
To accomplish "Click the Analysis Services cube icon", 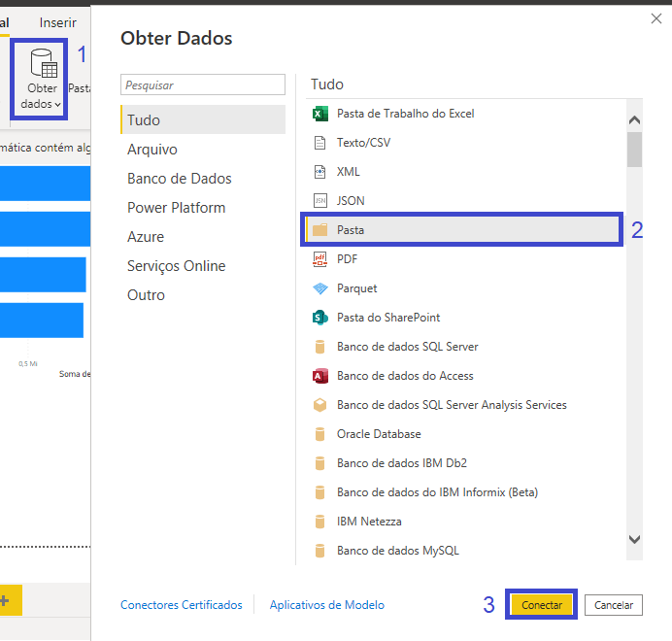I will point(319,405).
